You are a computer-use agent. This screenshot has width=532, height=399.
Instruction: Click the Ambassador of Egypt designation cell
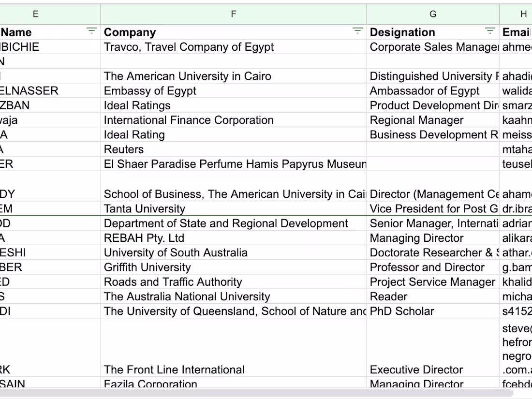point(425,91)
